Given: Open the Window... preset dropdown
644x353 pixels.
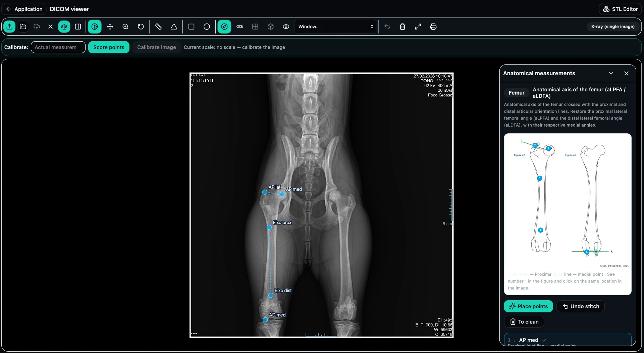Looking at the screenshot, I should 336,27.
